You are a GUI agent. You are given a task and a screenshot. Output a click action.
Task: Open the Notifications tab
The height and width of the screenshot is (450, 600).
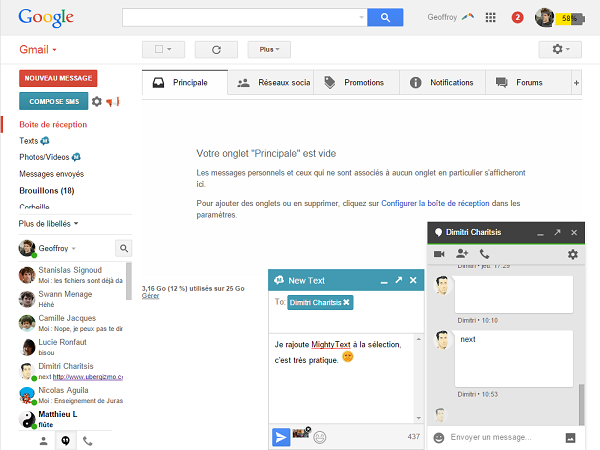(443, 82)
